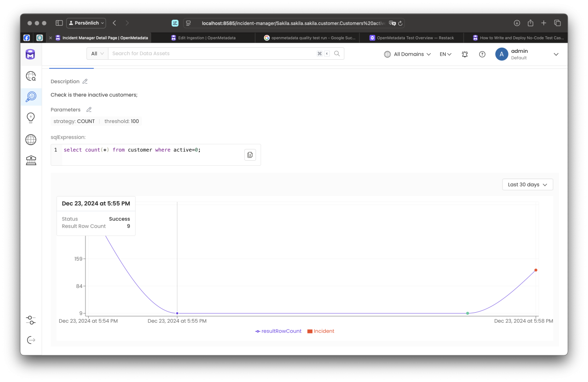The image size is (588, 382).
Task: Open the help question mark icon
Action: (x=482, y=54)
